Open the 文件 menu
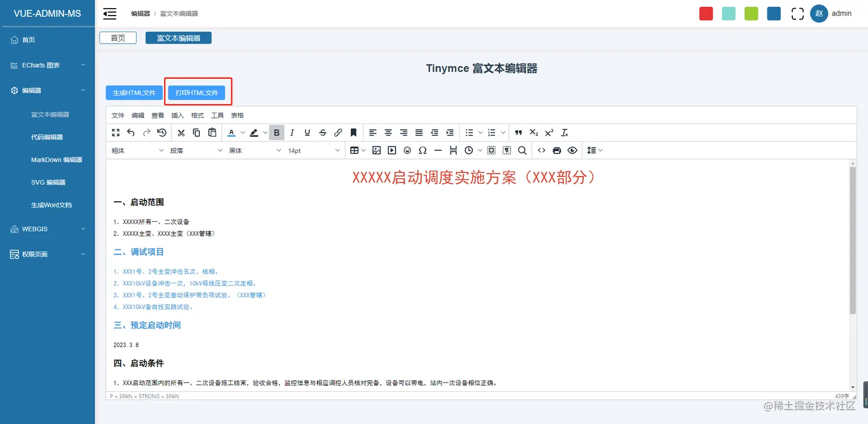The height and width of the screenshot is (424, 868). tap(118, 115)
